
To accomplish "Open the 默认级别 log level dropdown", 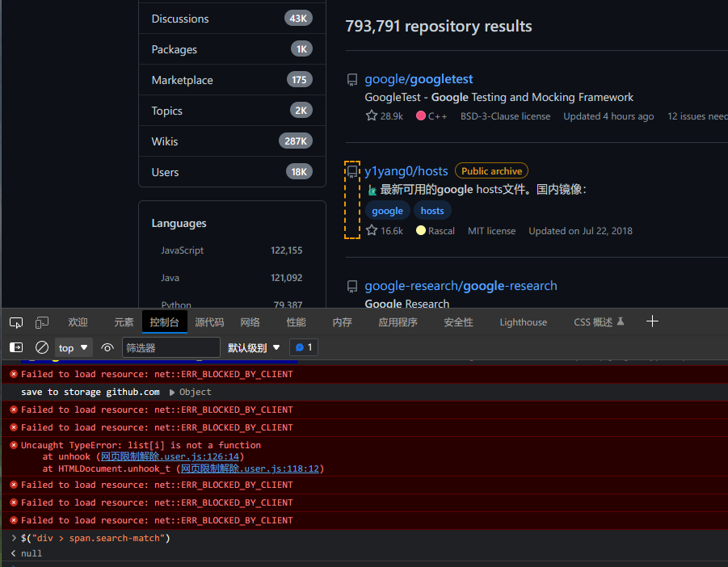I will click(254, 347).
